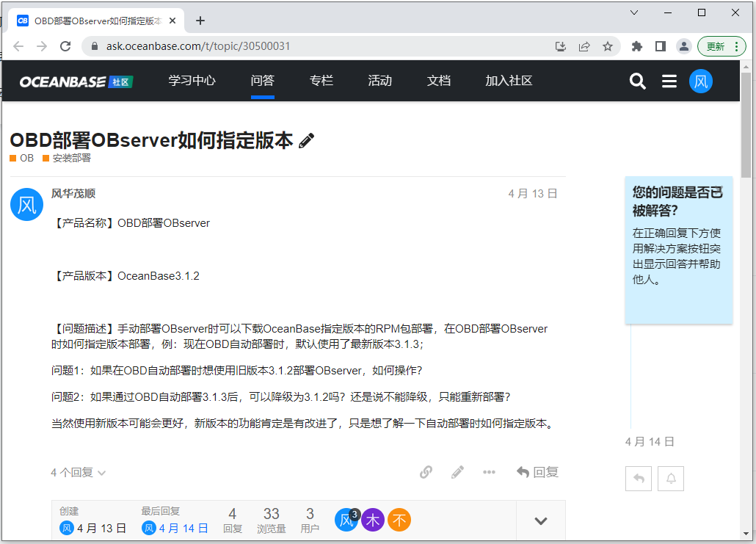Click the 回复 reply button on post

(537, 472)
